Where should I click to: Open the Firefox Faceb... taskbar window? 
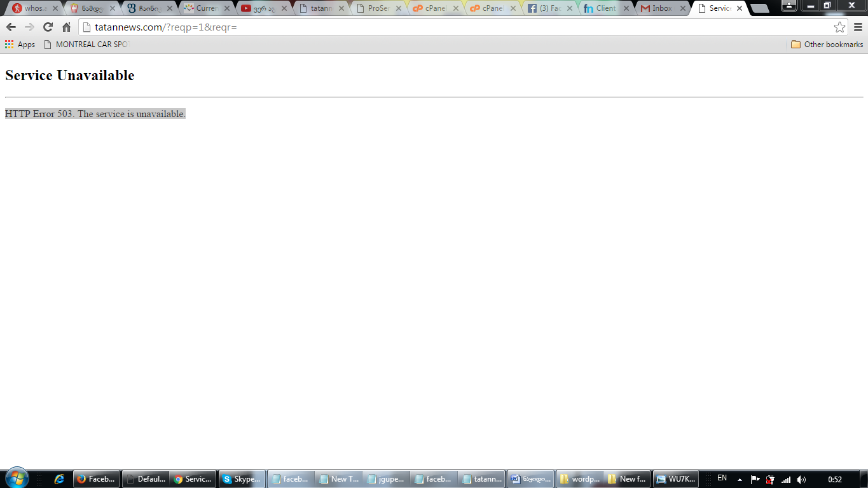coord(96,479)
